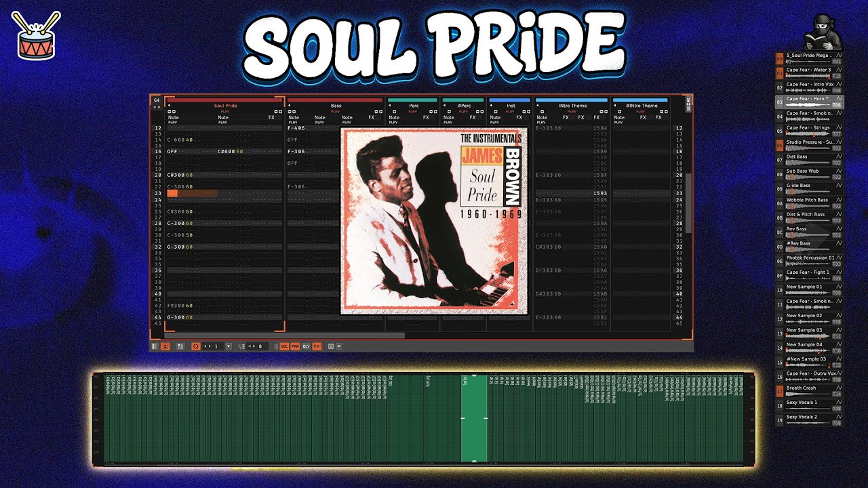
Task: Toggle PLAY state under Bass track name
Action: [x=336, y=111]
